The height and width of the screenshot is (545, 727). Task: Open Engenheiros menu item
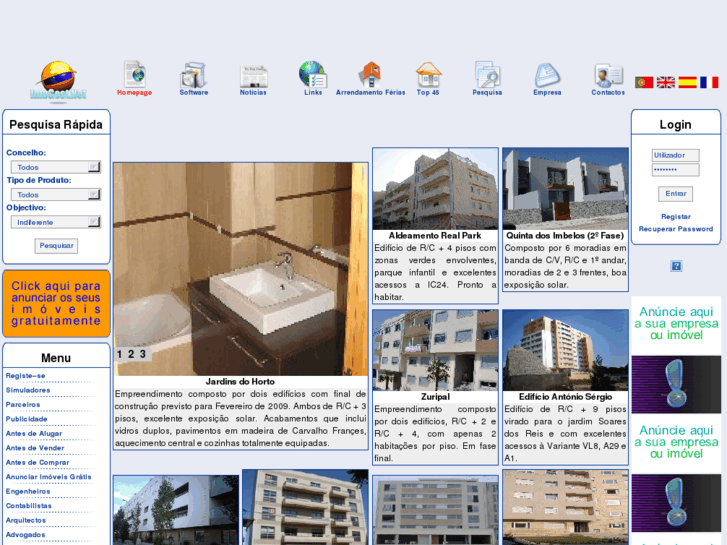point(28,491)
